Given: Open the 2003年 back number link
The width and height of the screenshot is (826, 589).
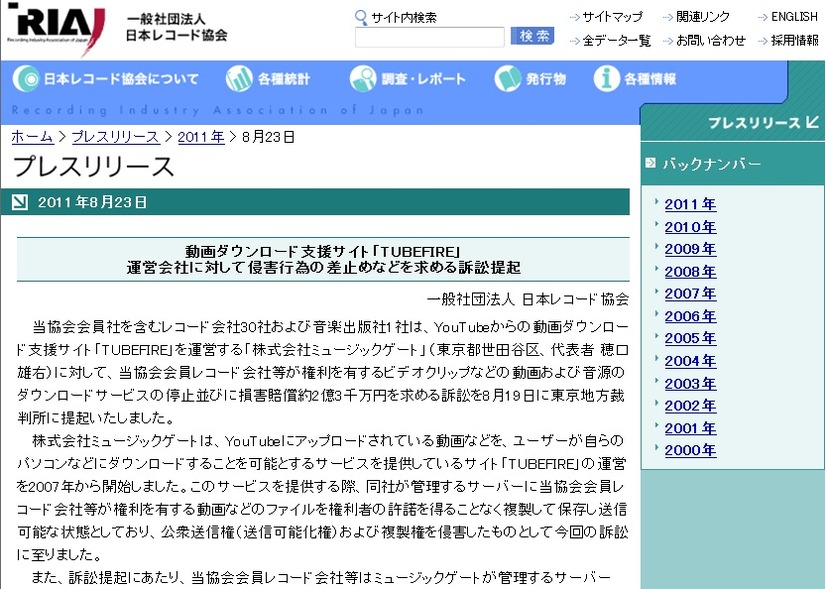Looking at the screenshot, I should click(x=690, y=384).
